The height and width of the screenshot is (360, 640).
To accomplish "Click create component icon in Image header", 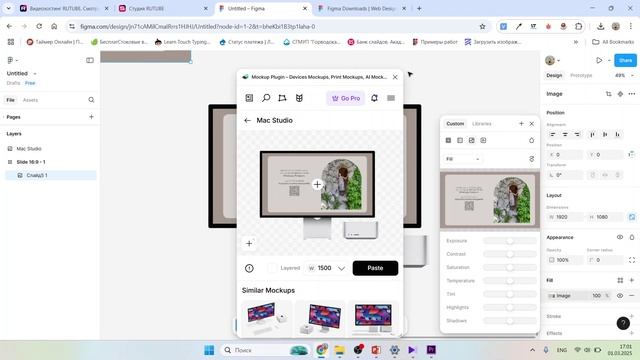I will (620, 94).
